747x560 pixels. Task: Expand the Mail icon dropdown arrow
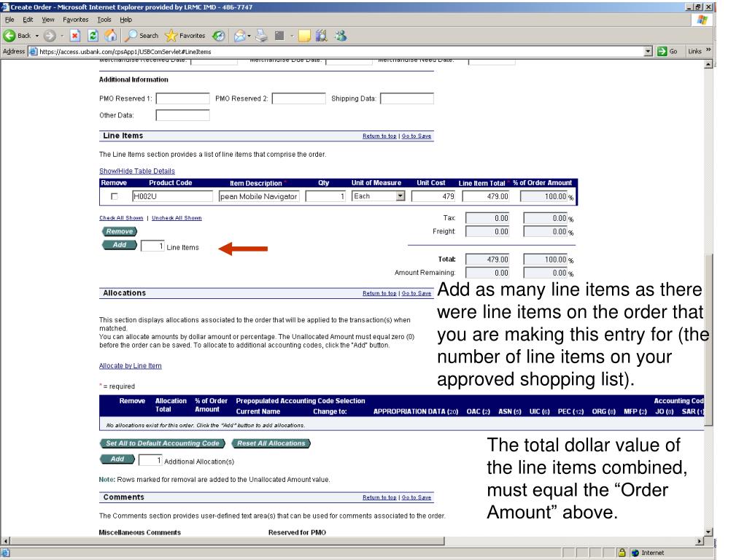tap(249, 36)
